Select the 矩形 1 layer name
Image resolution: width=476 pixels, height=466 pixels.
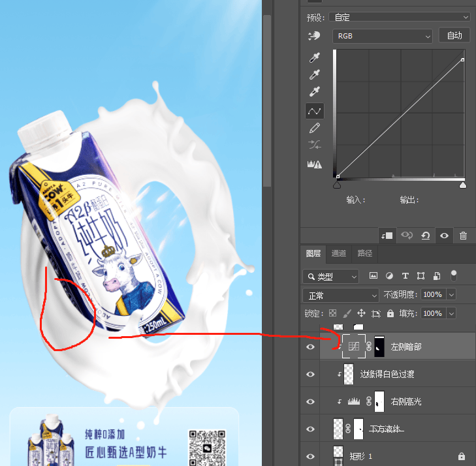[360, 456]
